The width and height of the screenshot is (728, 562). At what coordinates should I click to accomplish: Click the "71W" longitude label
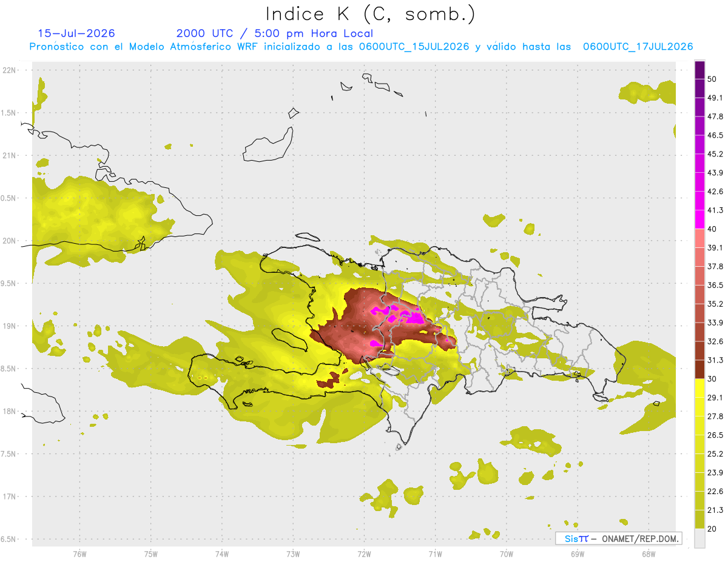435,554
